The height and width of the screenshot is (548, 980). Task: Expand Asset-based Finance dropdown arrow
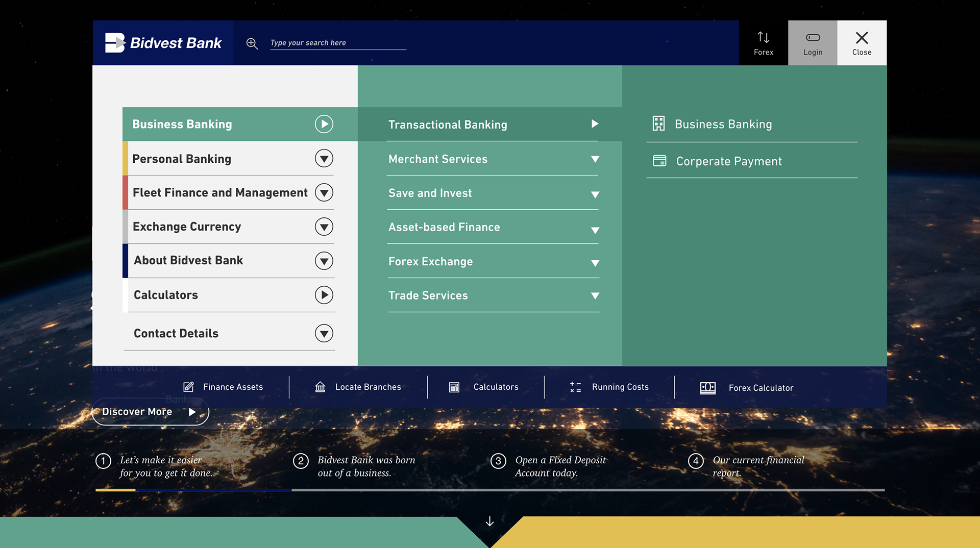[x=595, y=230]
